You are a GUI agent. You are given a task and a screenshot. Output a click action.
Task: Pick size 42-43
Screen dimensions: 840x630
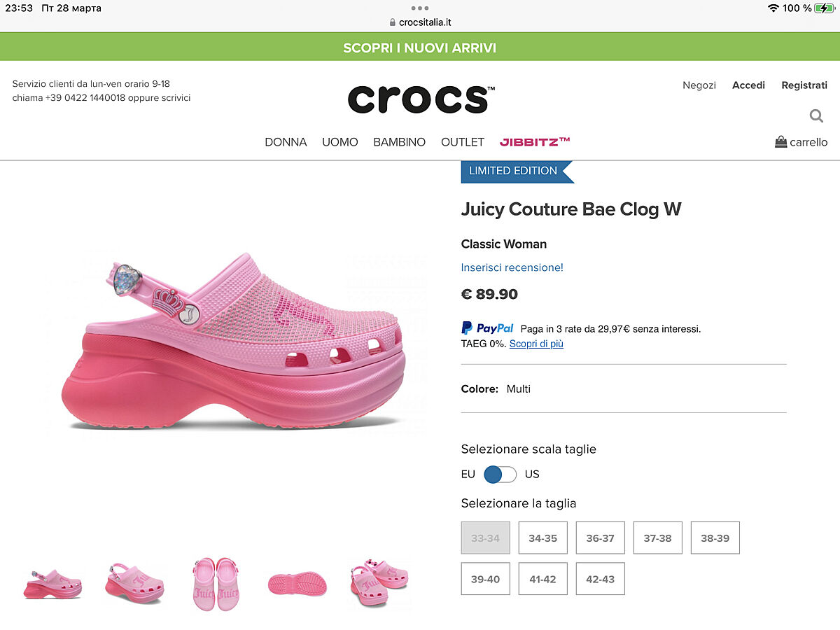(600, 579)
